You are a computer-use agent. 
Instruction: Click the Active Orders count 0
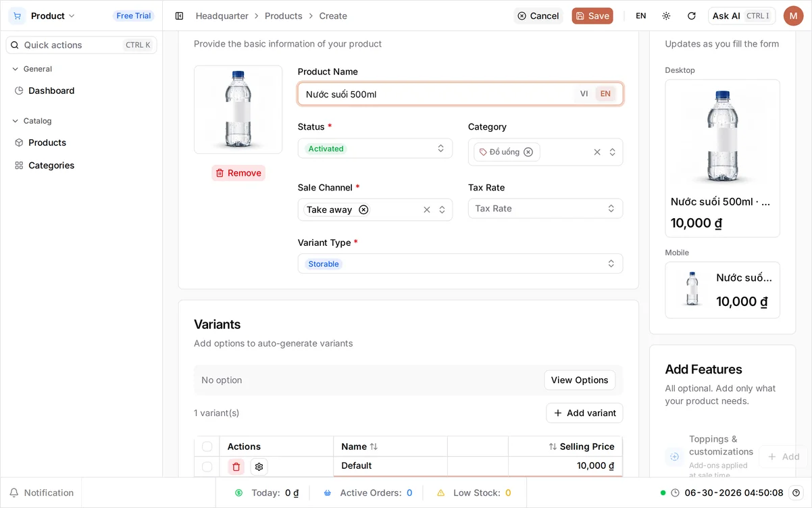(x=409, y=493)
